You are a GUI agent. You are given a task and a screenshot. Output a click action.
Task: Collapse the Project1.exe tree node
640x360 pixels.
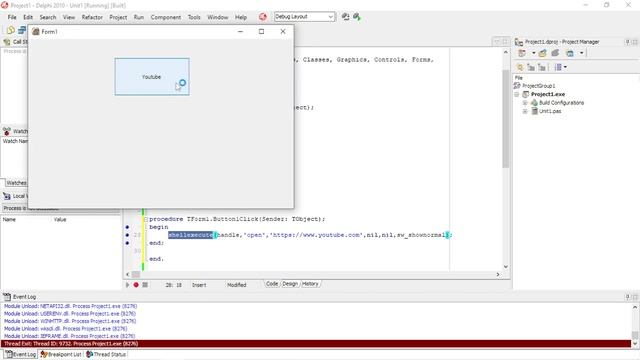tap(517, 94)
